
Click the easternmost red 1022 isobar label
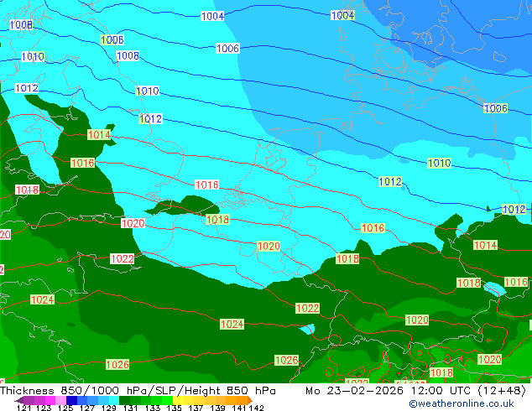[307, 308]
